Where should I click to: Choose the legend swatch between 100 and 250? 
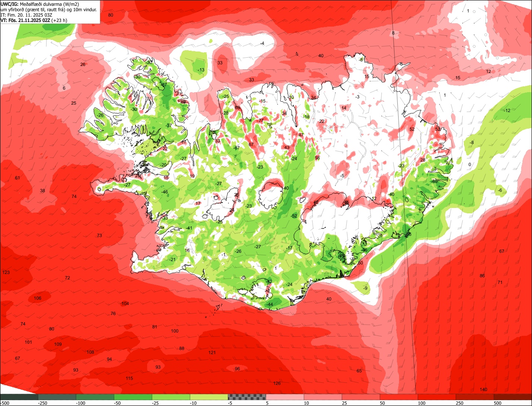[437, 397]
